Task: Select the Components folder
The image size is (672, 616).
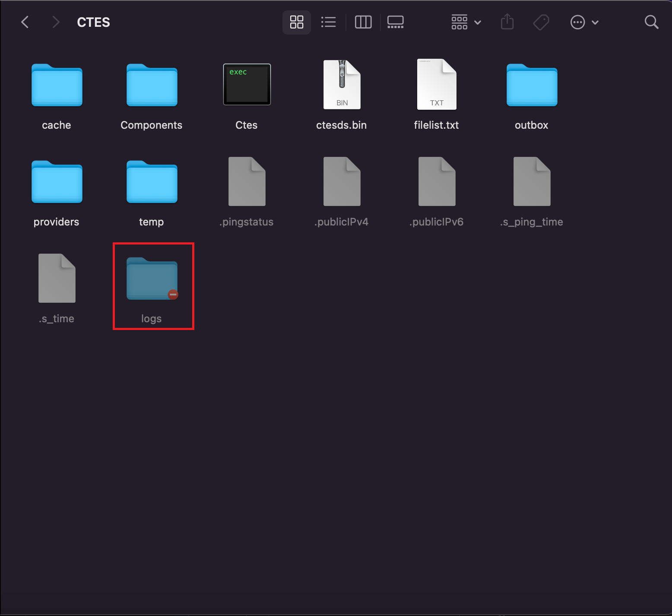Action: pyautogui.click(x=152, y=85)
